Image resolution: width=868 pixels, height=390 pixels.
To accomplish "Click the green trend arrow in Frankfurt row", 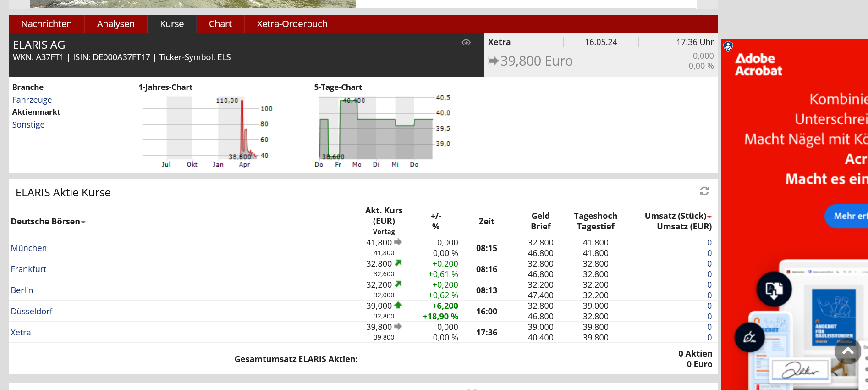I will coord(398,263).
